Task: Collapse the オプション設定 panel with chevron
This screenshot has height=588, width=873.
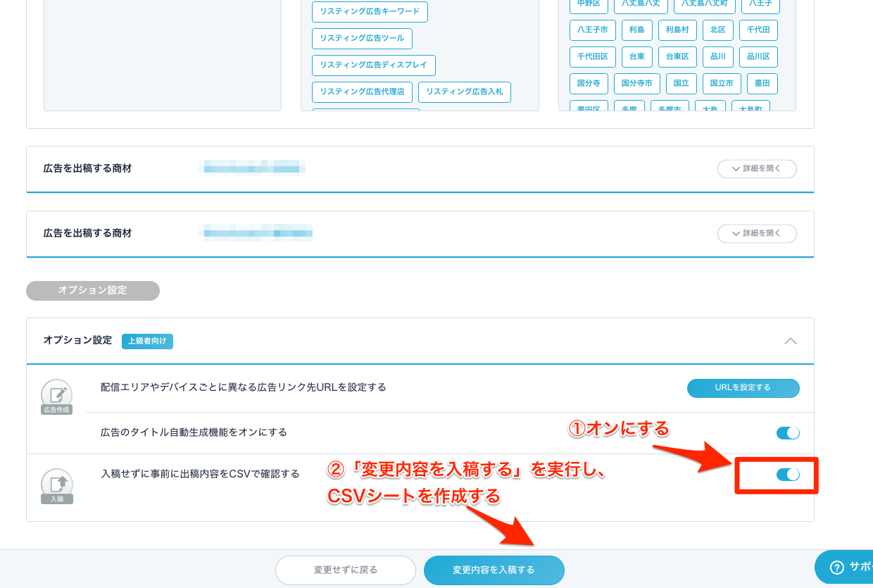Action: (791, 341)
